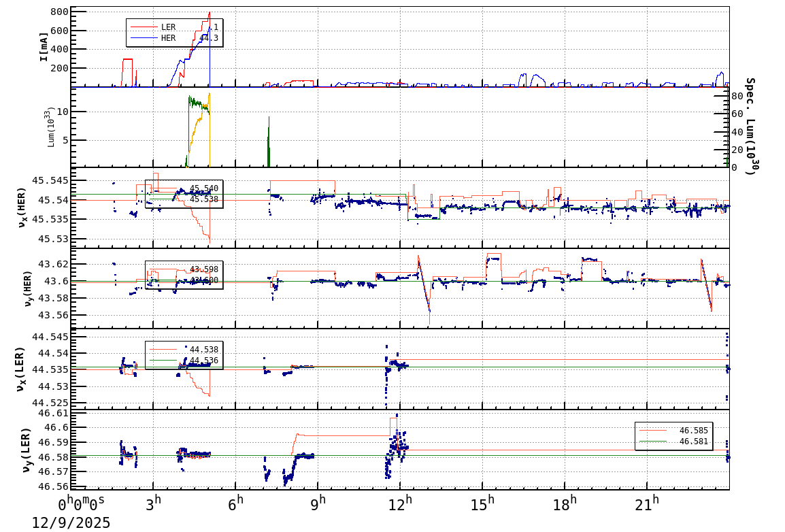Screen dimensions: 785x532
Task: Click the HER entry in the beam current legend
Action: click(168, 38)
